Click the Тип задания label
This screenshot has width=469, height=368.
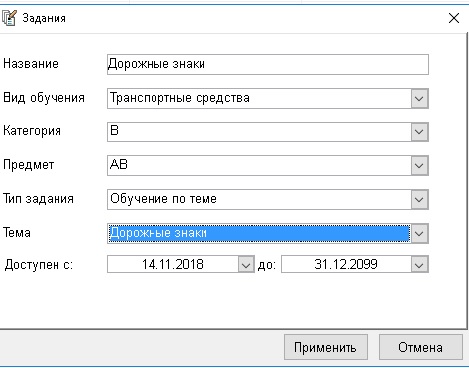[x=38, y=199]
